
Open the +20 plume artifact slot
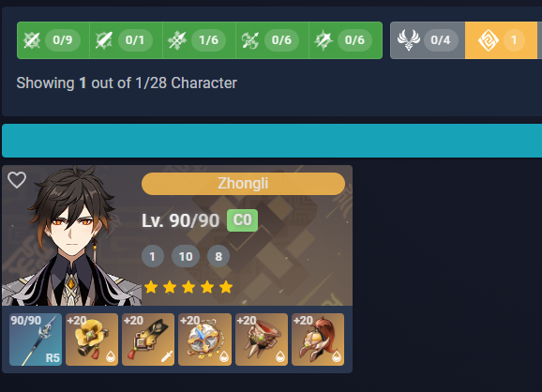click(x=148, y=339)
